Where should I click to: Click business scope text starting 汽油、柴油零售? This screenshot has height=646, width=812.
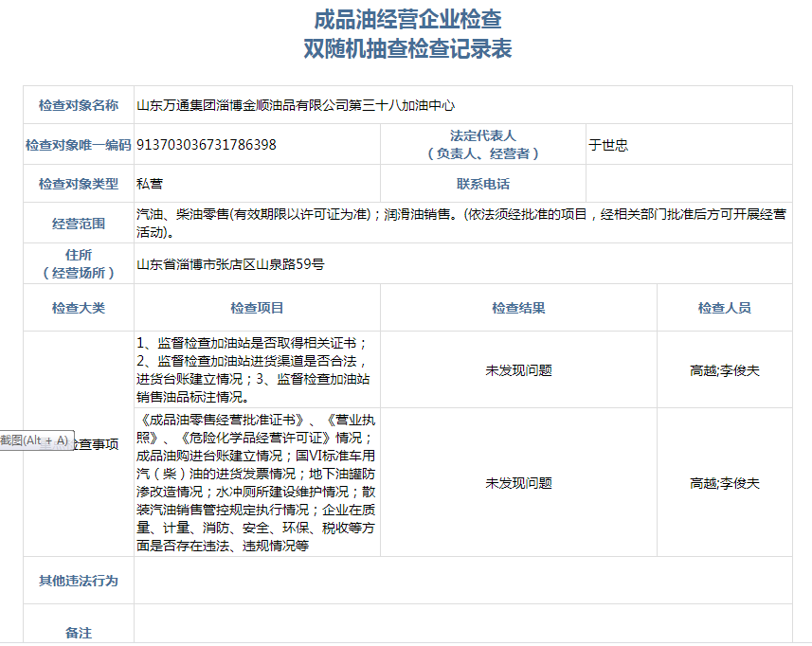pyautogui.click(x=461, y=224)
